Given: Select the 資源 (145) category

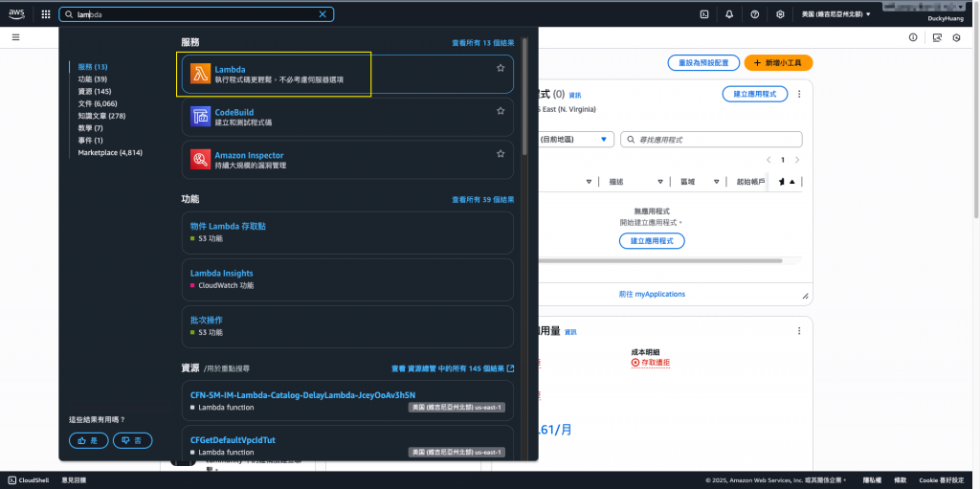Looking at the screenshot, I should tap(95, 91).
